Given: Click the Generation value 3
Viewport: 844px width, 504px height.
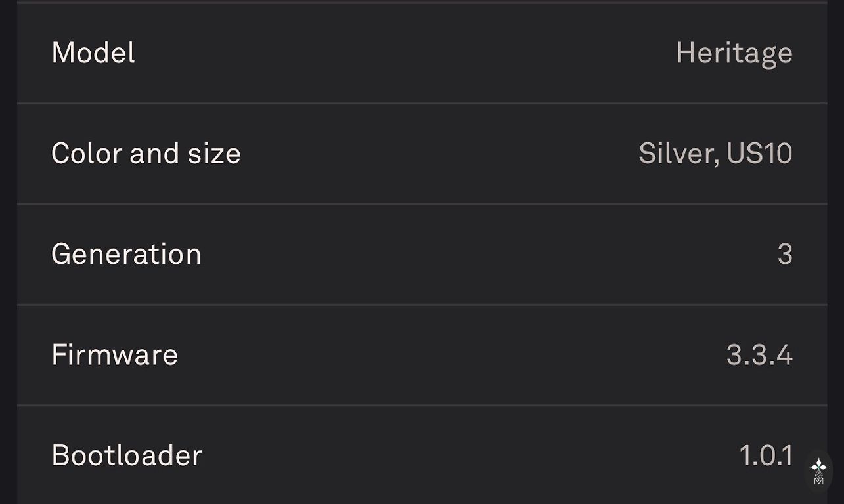Looking at the screenshot, I should click(x=784, y=254).
